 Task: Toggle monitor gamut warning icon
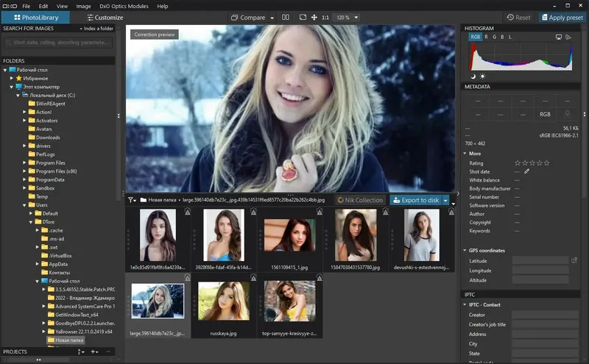click(559, 37)
